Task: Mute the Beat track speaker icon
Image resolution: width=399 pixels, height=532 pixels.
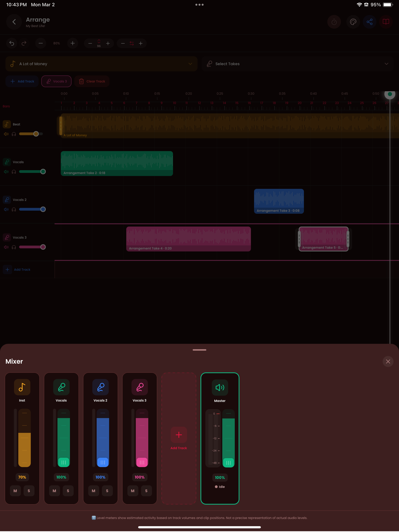Action: click(x=6, y=134)
